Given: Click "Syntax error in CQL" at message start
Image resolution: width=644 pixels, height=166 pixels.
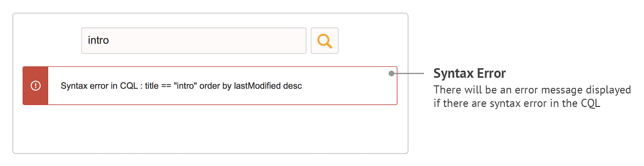Looking at the screenshot, I should [99, 86].
